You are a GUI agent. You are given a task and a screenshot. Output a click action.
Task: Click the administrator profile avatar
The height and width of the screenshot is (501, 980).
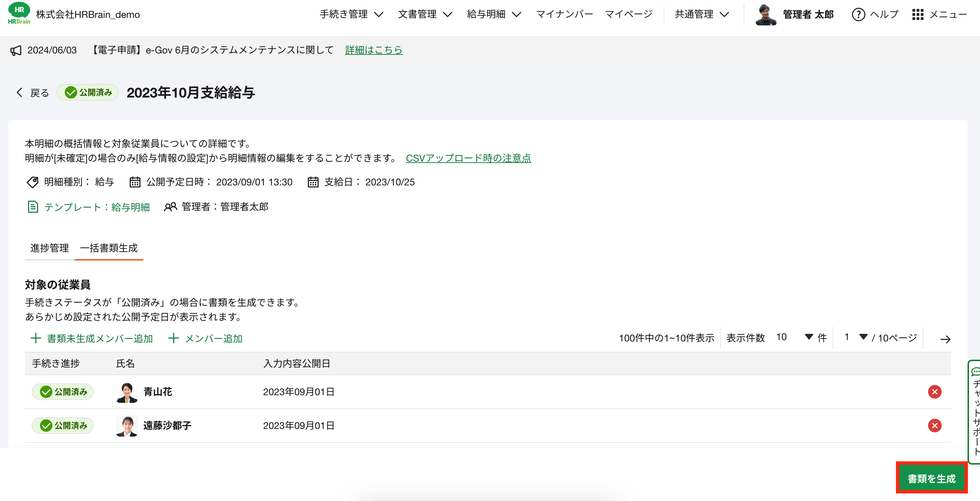(x=766, y=14)
